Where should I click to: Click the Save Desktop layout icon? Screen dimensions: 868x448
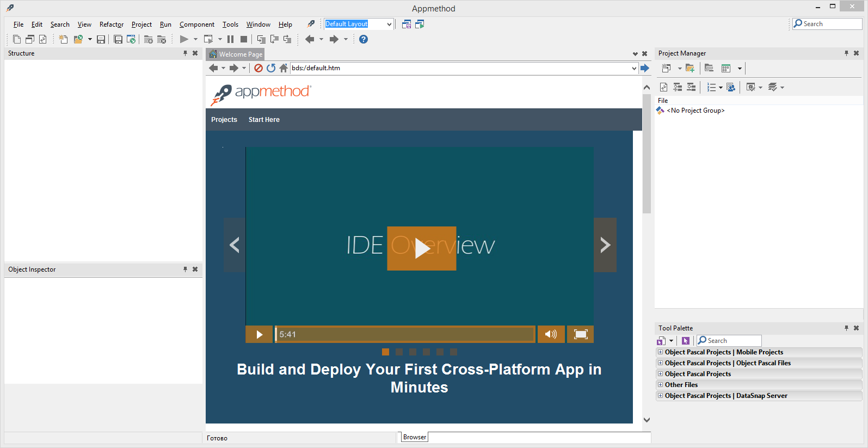[x=406, y=24]
